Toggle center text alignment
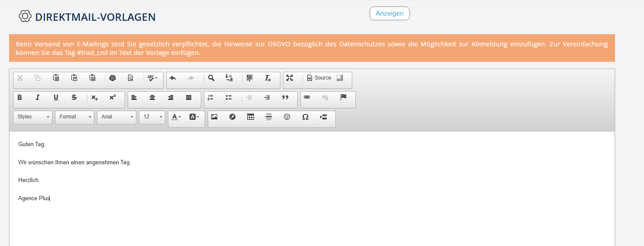Viewport: 644px width, 246px height. click(152, 98)
